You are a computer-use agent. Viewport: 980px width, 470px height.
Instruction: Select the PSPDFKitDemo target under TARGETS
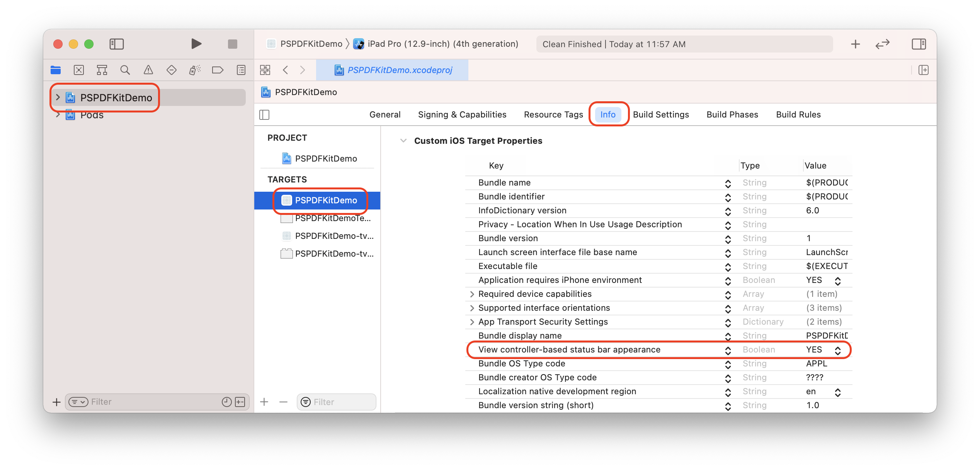(326, 200)
